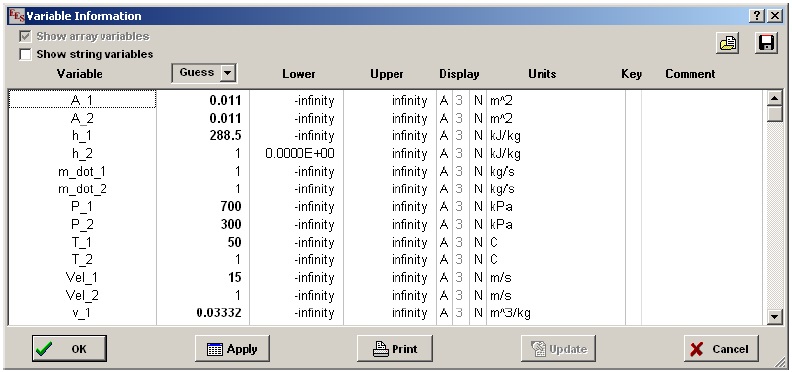
Task: Select the h_1 variable name
Action: coord(82,136)
